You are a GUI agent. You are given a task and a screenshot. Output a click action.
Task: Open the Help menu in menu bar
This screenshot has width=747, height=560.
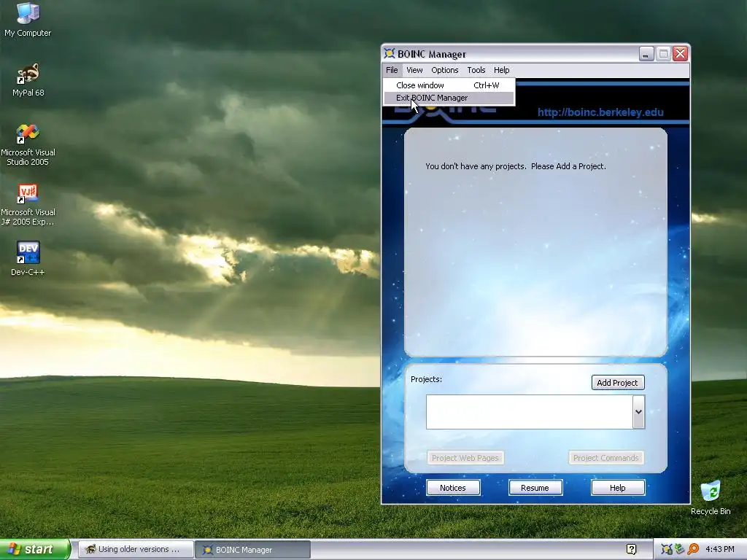(502, 70)
